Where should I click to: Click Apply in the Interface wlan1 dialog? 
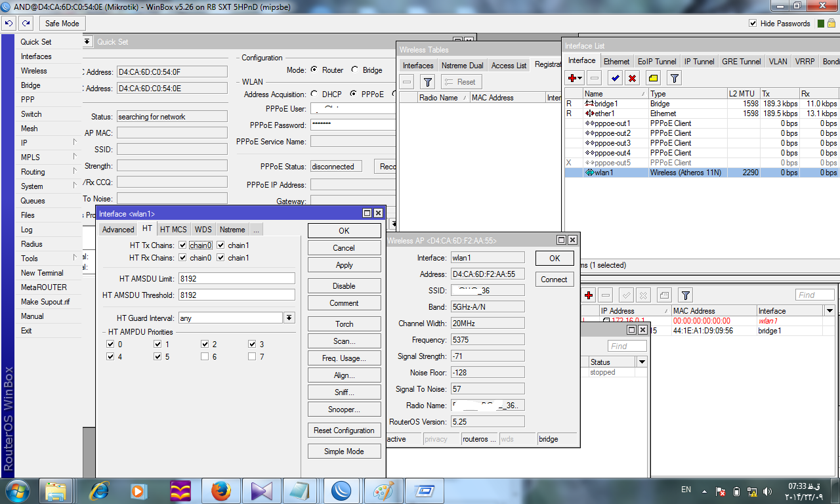[345, 265]
